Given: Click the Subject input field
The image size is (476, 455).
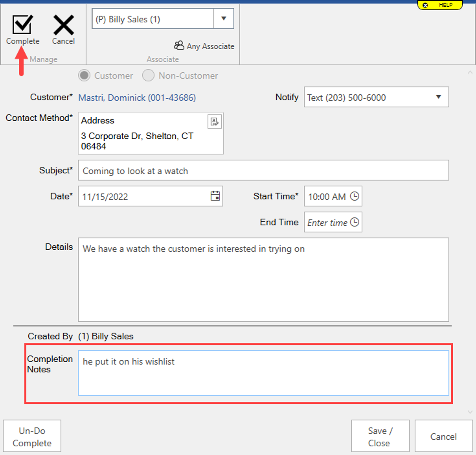Looking at the screenshot, I should (263, 170).
